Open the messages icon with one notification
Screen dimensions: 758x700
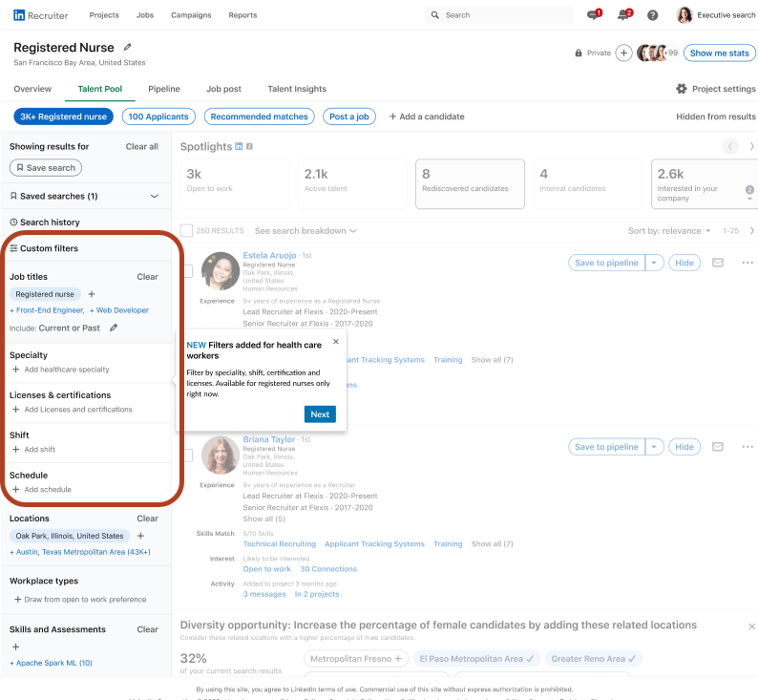(x=594, y=15)
